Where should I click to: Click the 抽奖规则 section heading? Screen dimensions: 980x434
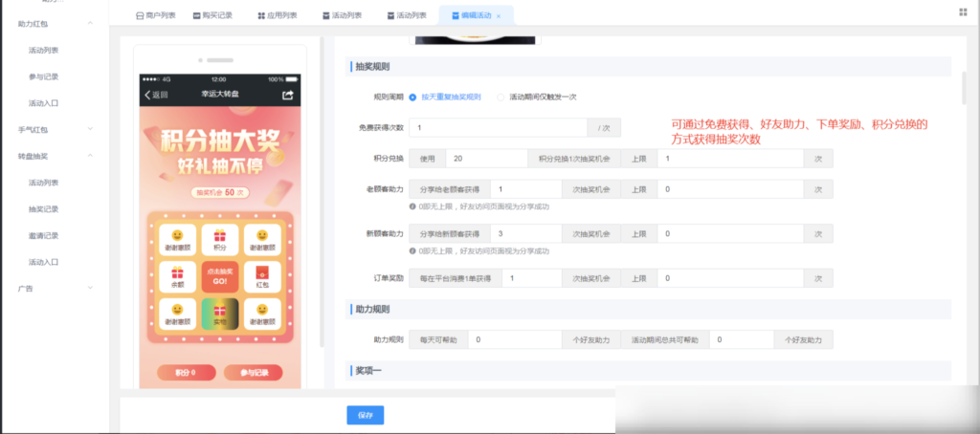[372, 67]
